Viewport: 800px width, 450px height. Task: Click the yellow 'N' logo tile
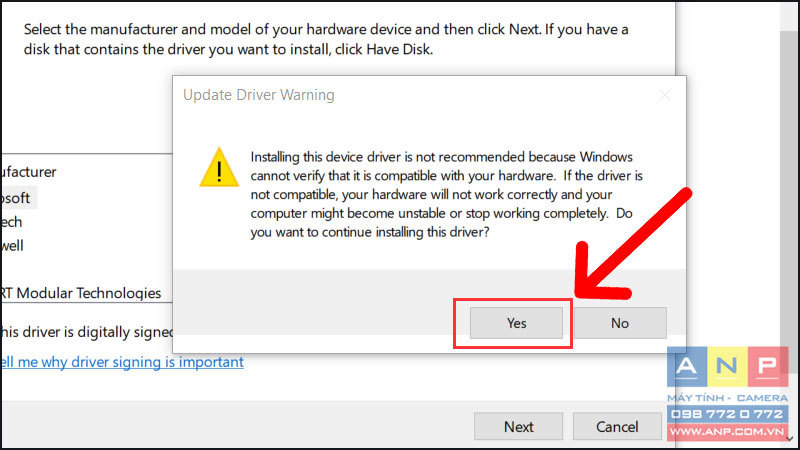point(728,366)
